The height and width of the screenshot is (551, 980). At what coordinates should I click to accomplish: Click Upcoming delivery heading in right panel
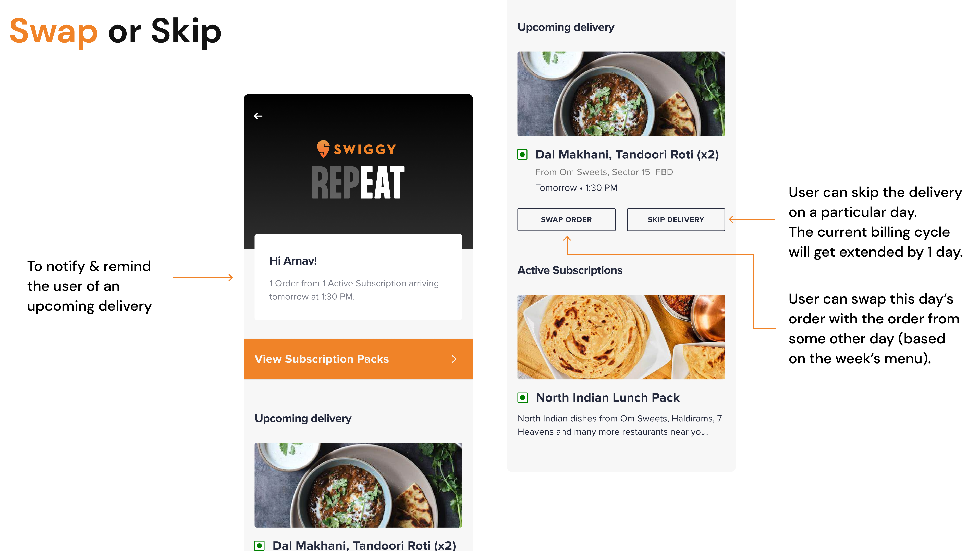566,27
